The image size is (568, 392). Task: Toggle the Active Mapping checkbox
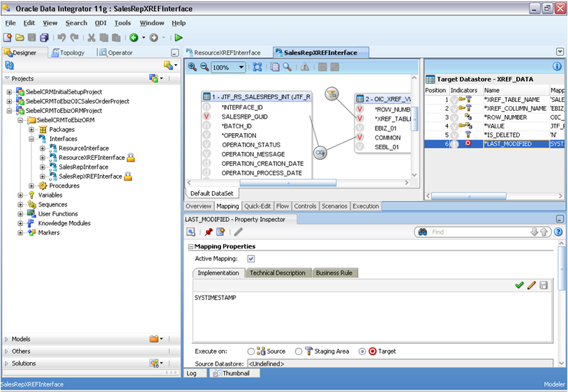pyautogui.click(x=251, y=259)
